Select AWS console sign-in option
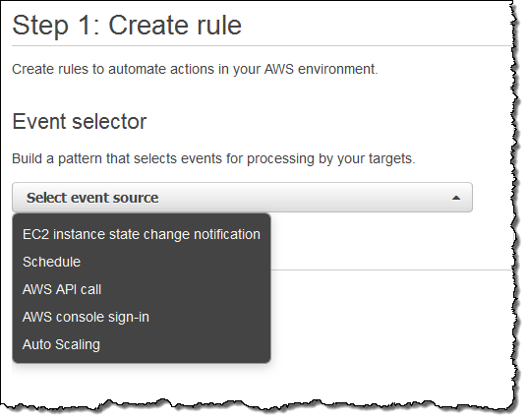Viewport: 528px width, 420px height. click(x=141, y=318)
